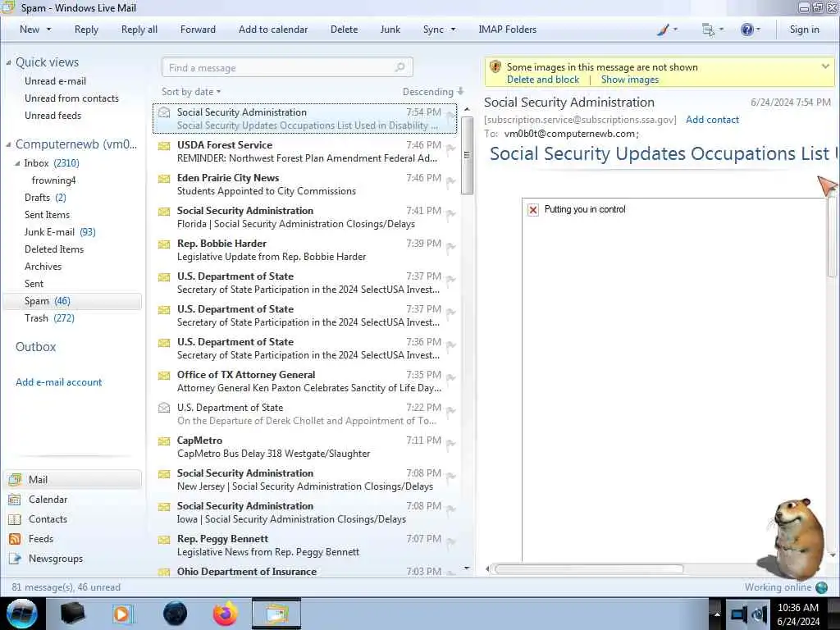
Task: Open the Calendar icon in bottom navigation
Action: (x=15, y=500)
